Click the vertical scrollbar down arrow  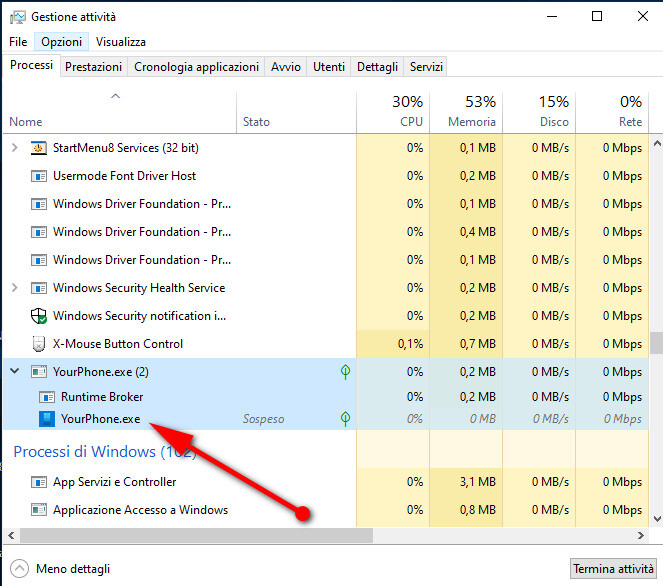click(x=657, y=519)
